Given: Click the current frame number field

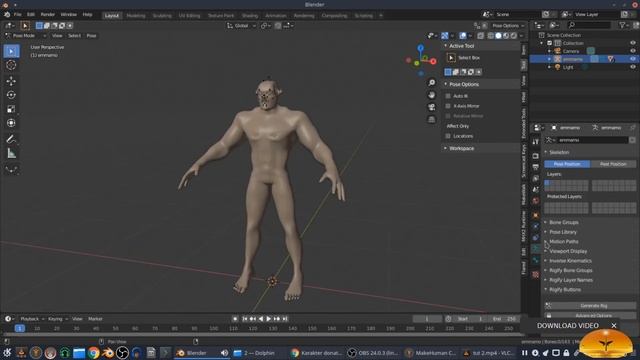Looking at the screenshot, I should [427, 319].
